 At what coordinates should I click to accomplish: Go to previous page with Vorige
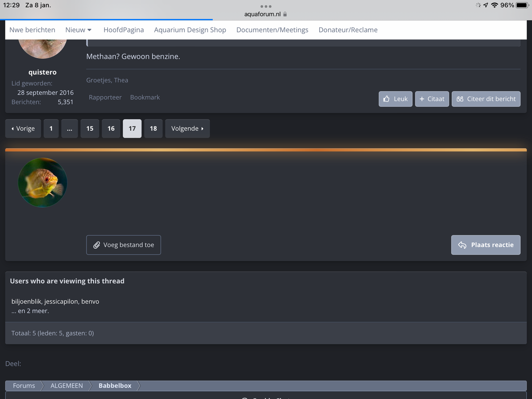(23, 129)
